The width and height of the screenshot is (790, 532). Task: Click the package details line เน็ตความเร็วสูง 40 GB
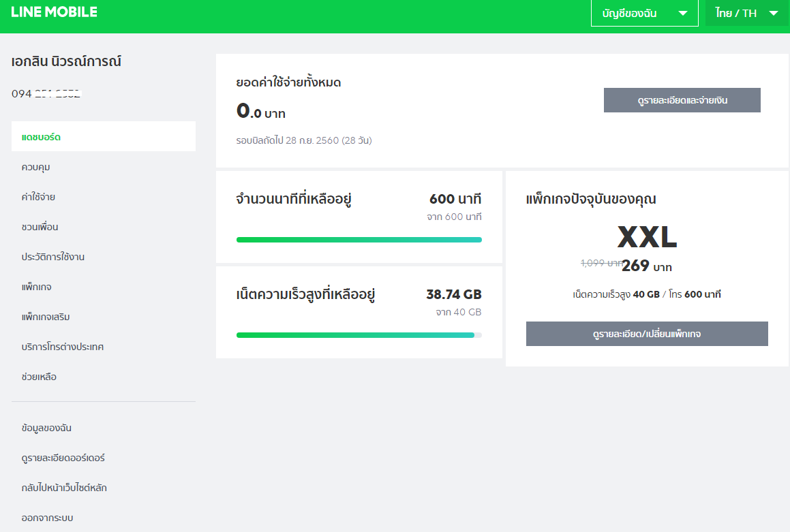647,294
